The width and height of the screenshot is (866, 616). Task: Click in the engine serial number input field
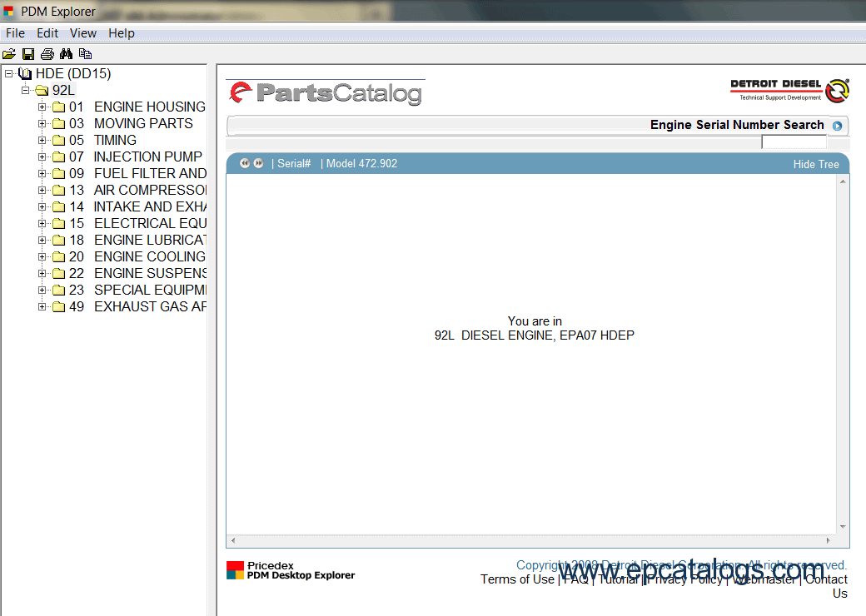tap(794, 142)
